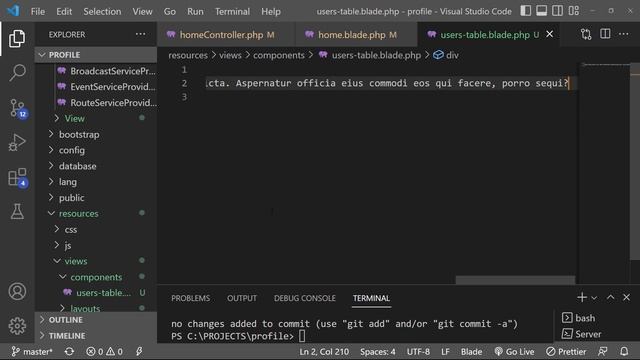Expand the public folder
Screen dimensions: 640x360
[x=96, y=198]
